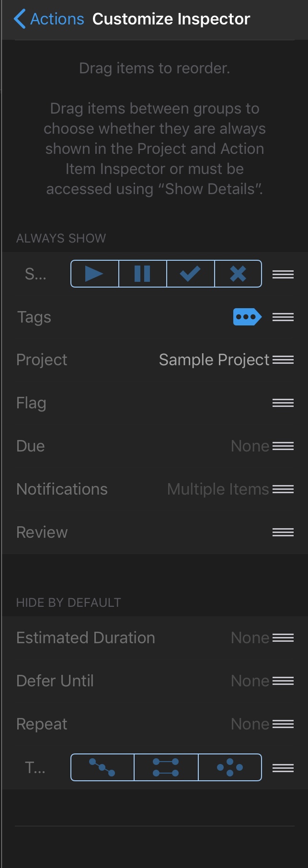
Task: Click the Status row reorder handle
Action: pyautogui.click(x=283, y=274)
